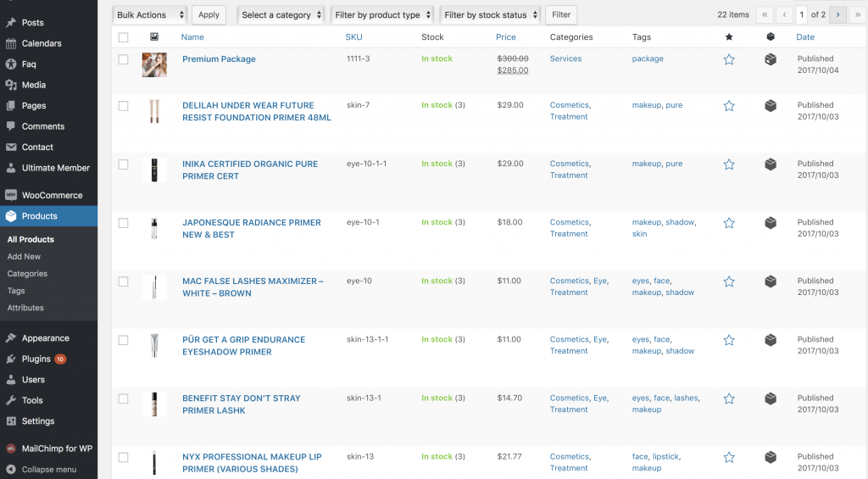The width and height of the screenshot is (868, 479).
Task: Click product type cube icon for BENEFIT STAY primer
Action: (771, 398)
